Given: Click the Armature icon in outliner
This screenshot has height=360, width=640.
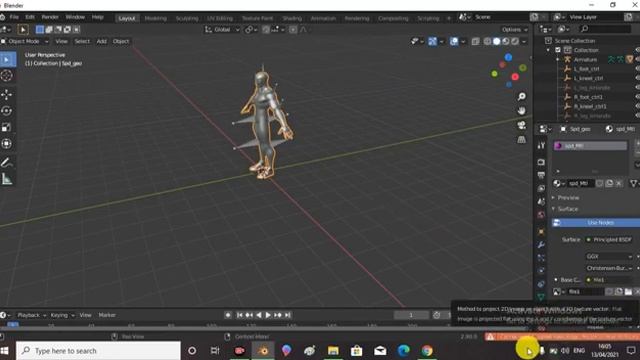Looking at the screenshot, I should [567, 60].
